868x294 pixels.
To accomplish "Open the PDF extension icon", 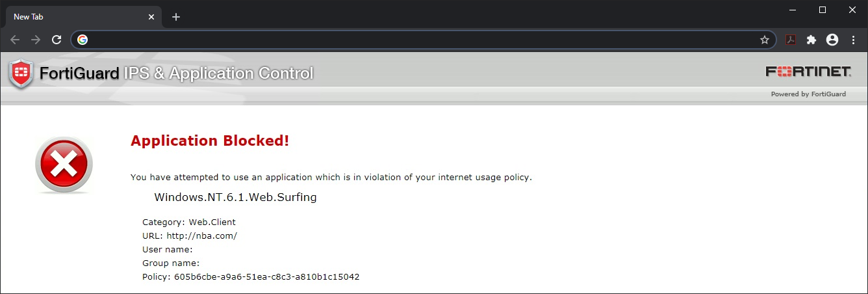I will pyautogui.click(x=791, y=40).
